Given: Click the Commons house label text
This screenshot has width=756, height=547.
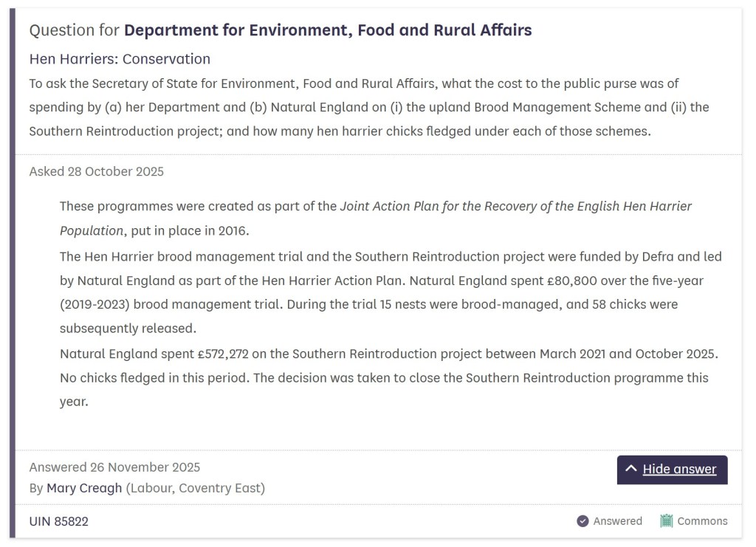Looking at the screenshot, I should (x=702, y=521).
